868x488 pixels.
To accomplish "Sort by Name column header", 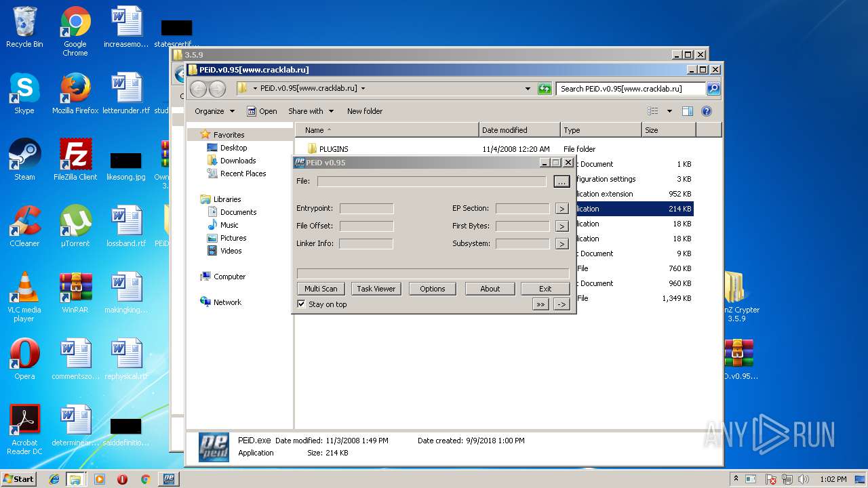I will (387, 130).
